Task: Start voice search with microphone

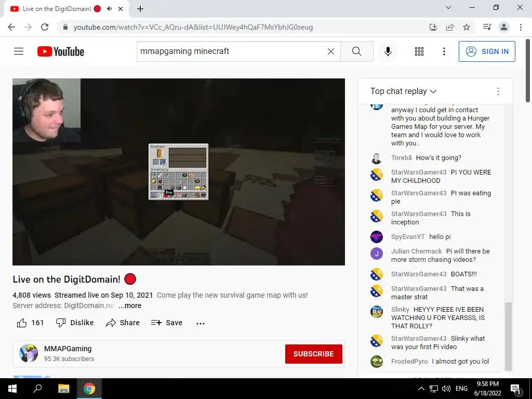Action: 388,51
